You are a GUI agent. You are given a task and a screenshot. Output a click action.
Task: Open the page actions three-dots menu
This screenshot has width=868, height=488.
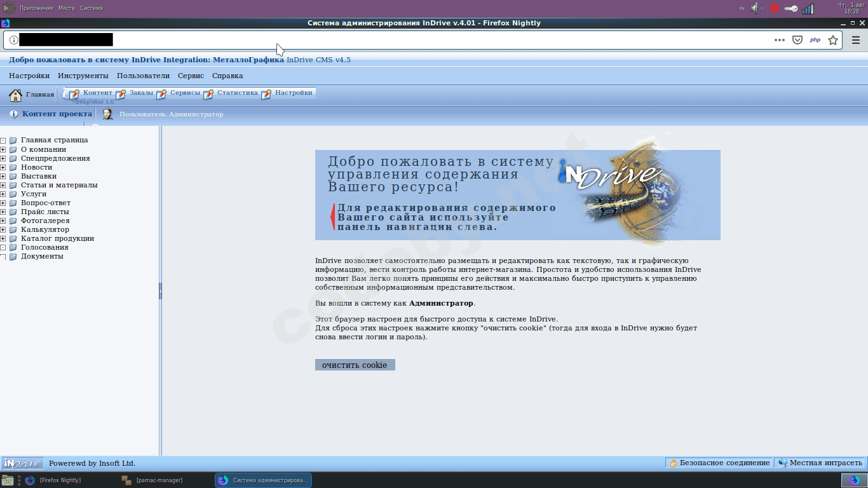coord(780,40)
